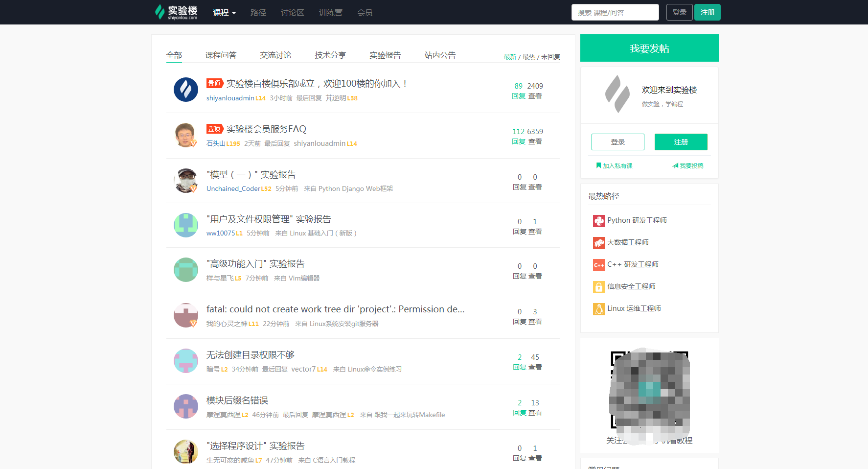Click 我要投稿 paper-plane link

coord(688,165)
